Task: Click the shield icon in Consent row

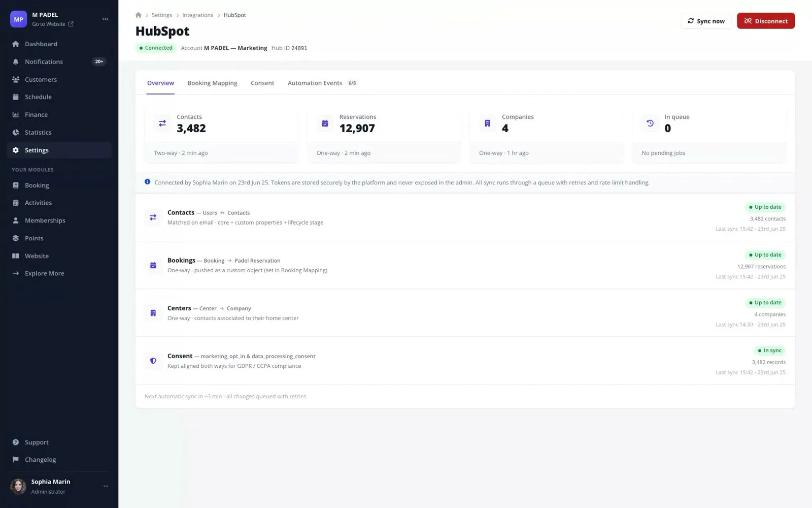Action: coord(153,361)
